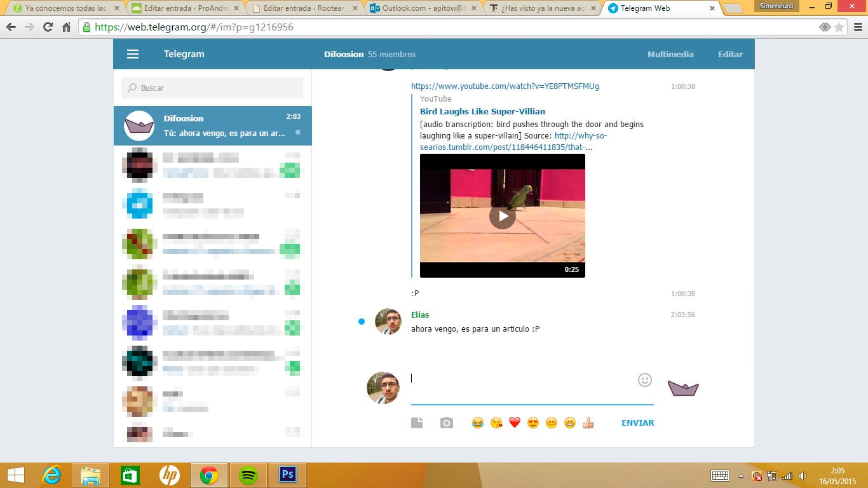Click the Chrome taskbar icon
868x488 pixels.
coord(209,475)
